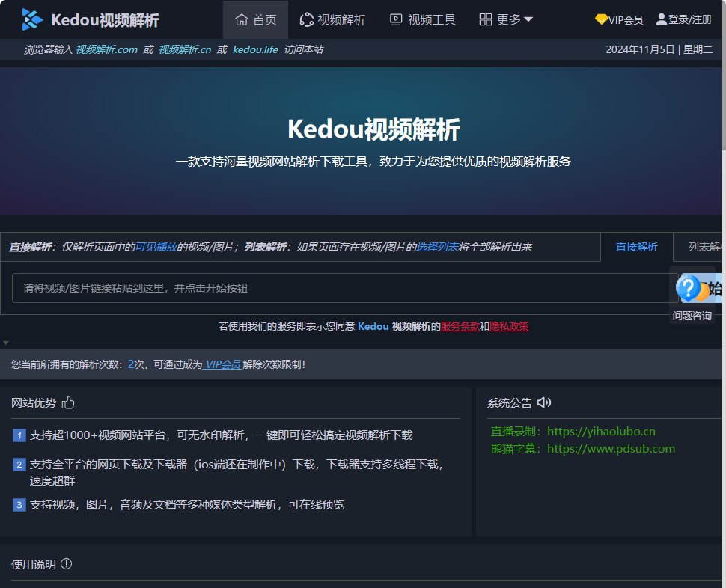Switch to the 列表解析 tab
This screenshot has height=588, width=726.
[706, 247]
